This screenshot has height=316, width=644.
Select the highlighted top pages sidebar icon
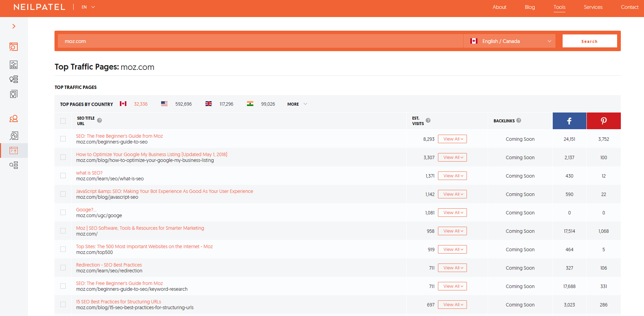(14, 150)
